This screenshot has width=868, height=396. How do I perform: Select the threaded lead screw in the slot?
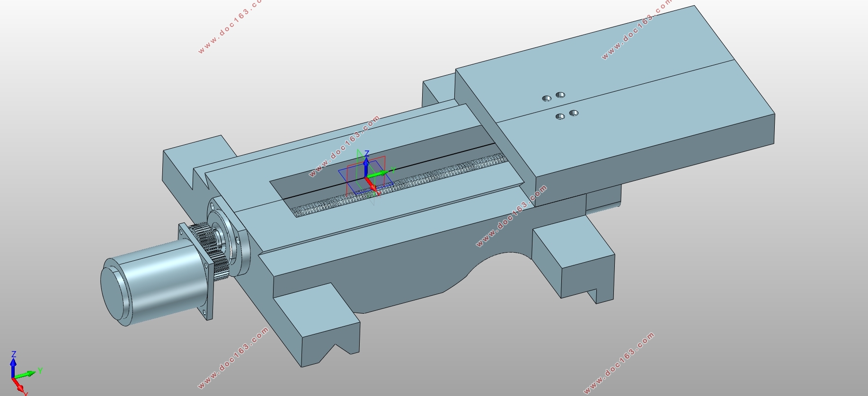[400, 185]
